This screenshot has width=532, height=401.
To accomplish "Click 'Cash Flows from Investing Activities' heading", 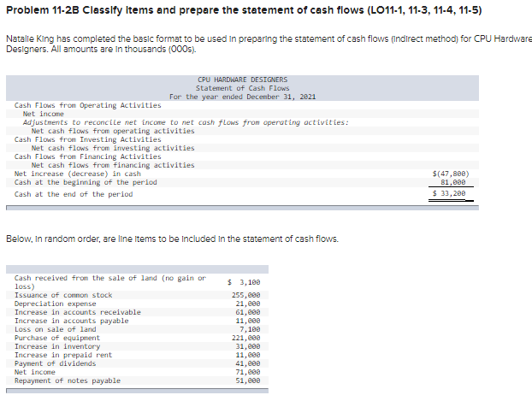I will [x=87, y=139].
